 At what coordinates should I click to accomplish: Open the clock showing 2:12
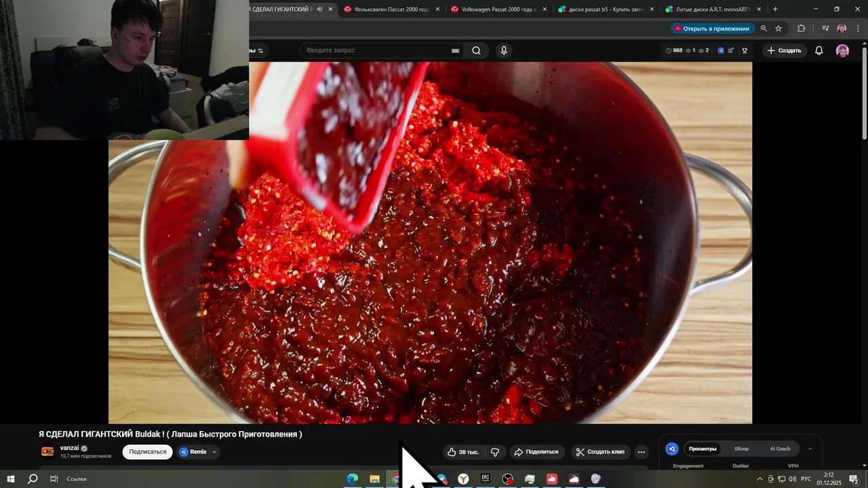829,479
